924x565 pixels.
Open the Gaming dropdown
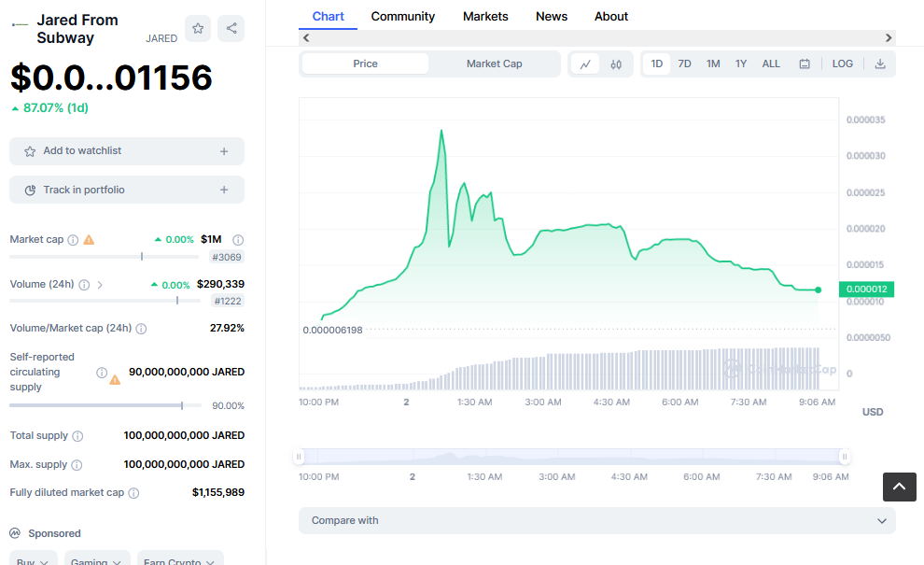(x=97, y=558)
